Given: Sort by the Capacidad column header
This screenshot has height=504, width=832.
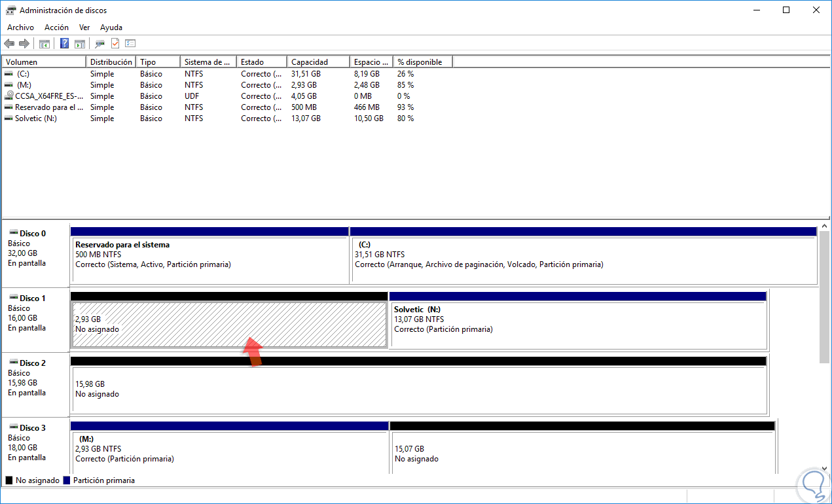Looking at the screenshot, I should [x=319, y=62].
